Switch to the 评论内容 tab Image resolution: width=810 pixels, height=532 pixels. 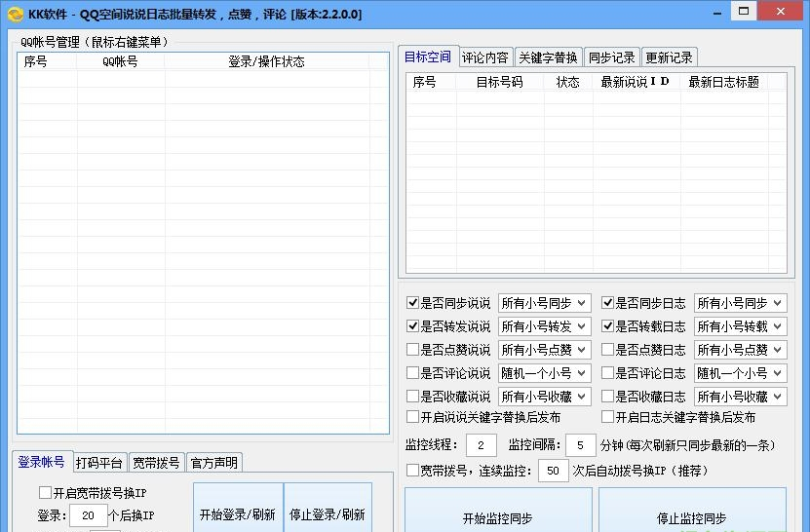pyautogui.click(x=485, y=57)
